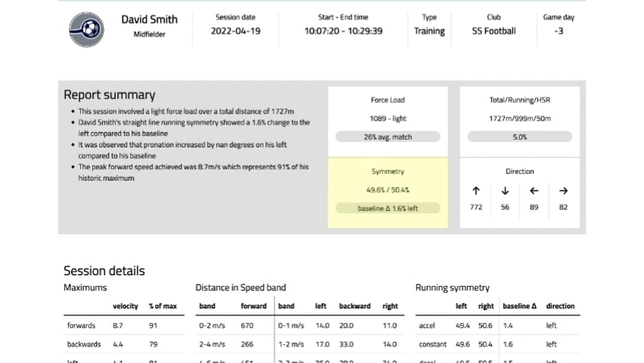Screen dimensions: 644x363
Task: Click the Training type value
Action: click(429, 31)
